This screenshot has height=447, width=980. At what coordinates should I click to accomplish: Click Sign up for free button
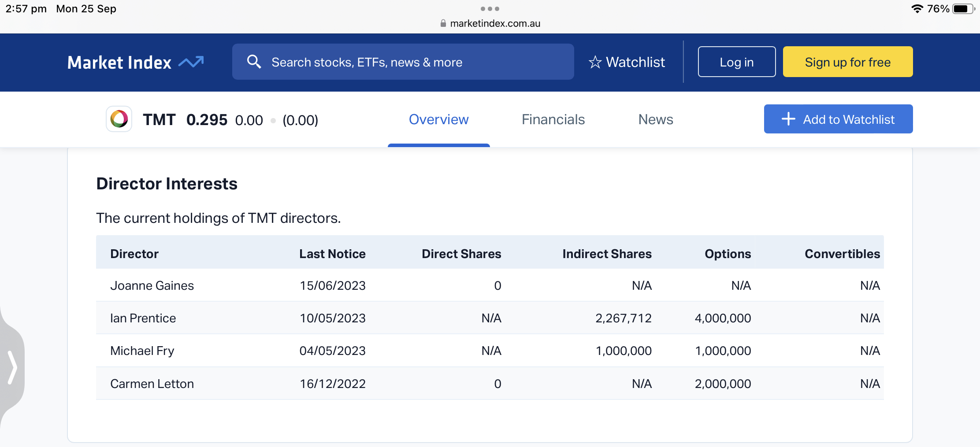pyautogui.click(x=848, y=62)
